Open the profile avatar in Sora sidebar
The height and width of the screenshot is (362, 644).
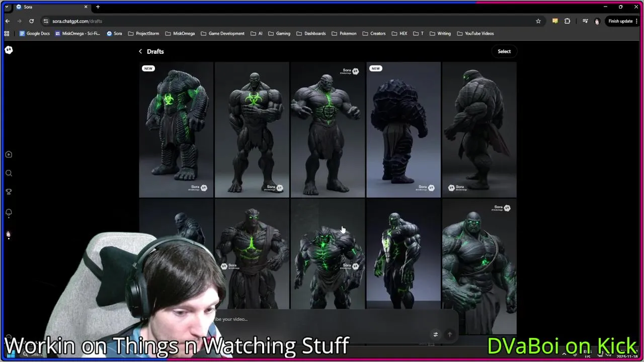click(9, 234)
